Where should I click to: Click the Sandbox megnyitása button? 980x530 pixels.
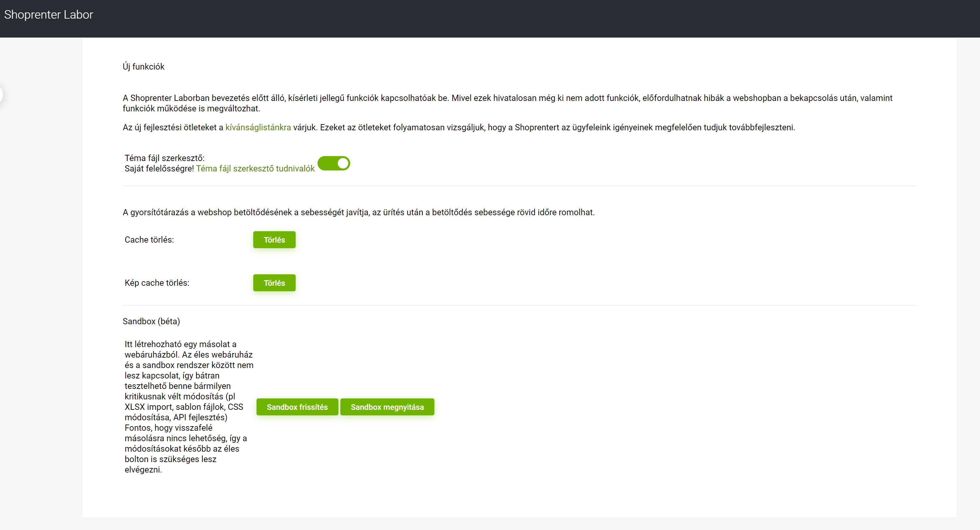[x=387, y=407]
